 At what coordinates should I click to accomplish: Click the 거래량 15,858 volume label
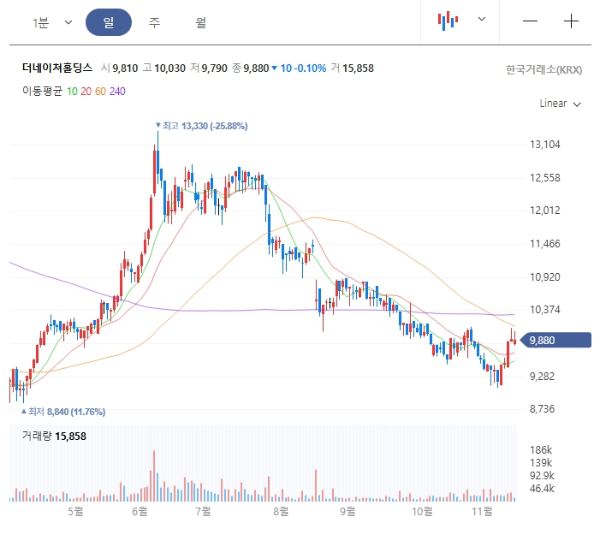pyautogui.click(x=54, y=436)
